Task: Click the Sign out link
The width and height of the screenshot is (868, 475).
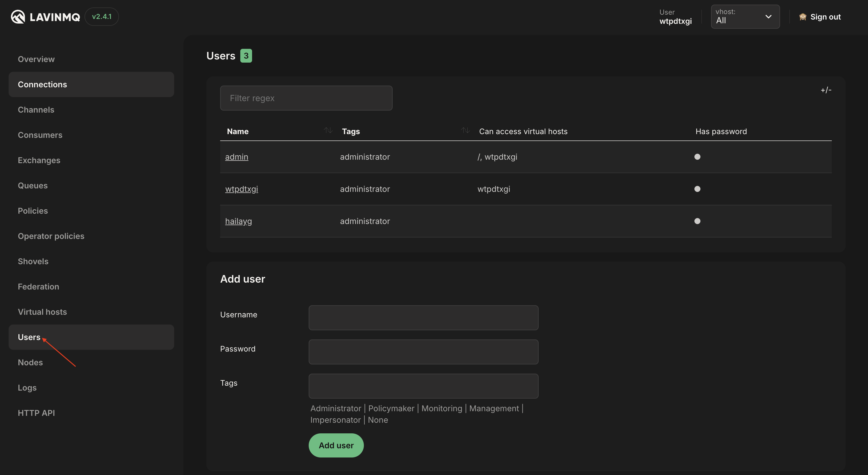Action: tap(825, 17)
